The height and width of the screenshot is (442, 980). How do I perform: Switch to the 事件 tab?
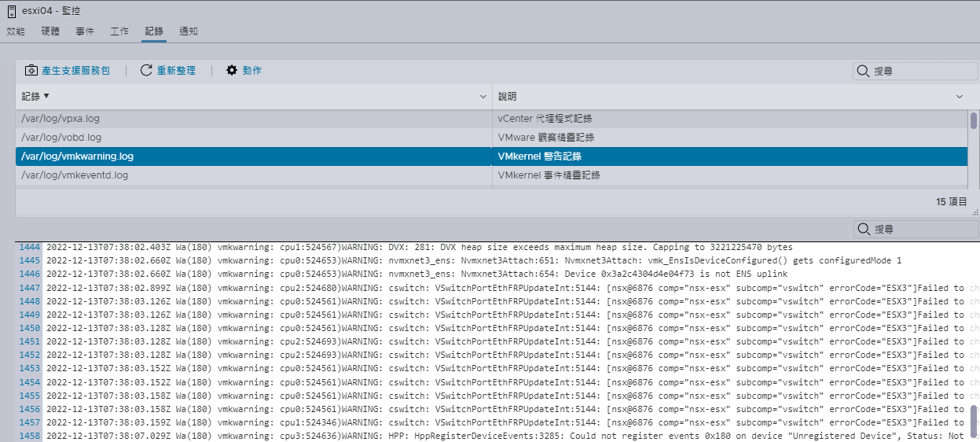click(x=85, y=31)
